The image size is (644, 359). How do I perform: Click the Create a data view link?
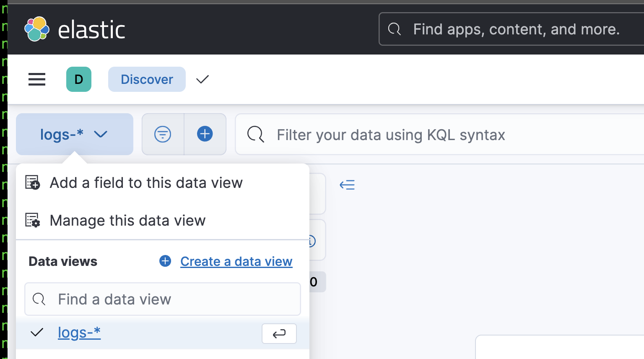coord(236,261)
